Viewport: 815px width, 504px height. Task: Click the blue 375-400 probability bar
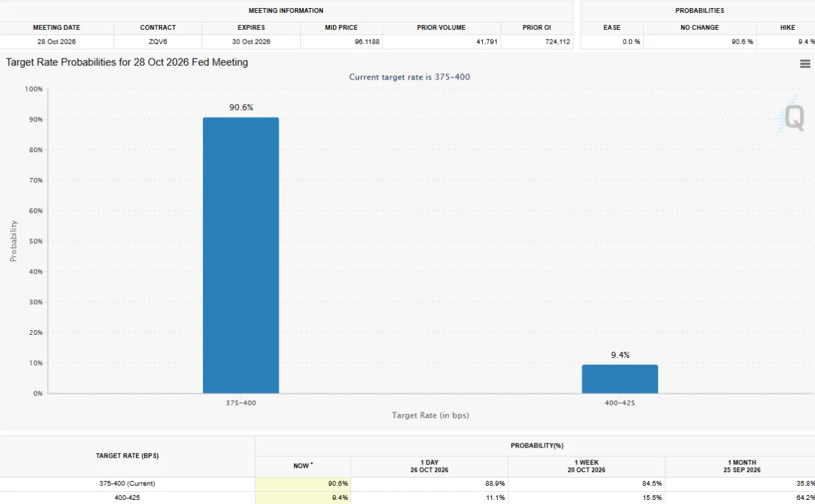pos(241,255)
